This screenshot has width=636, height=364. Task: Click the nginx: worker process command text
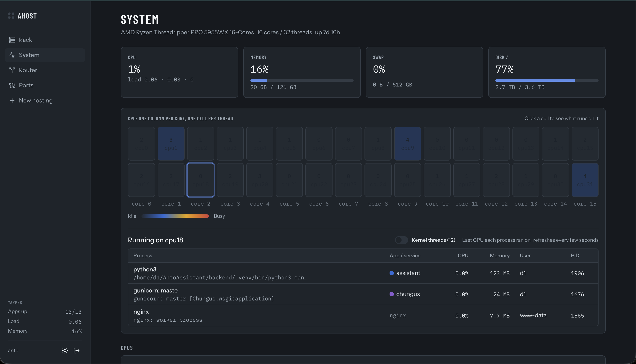click(168, 320)
